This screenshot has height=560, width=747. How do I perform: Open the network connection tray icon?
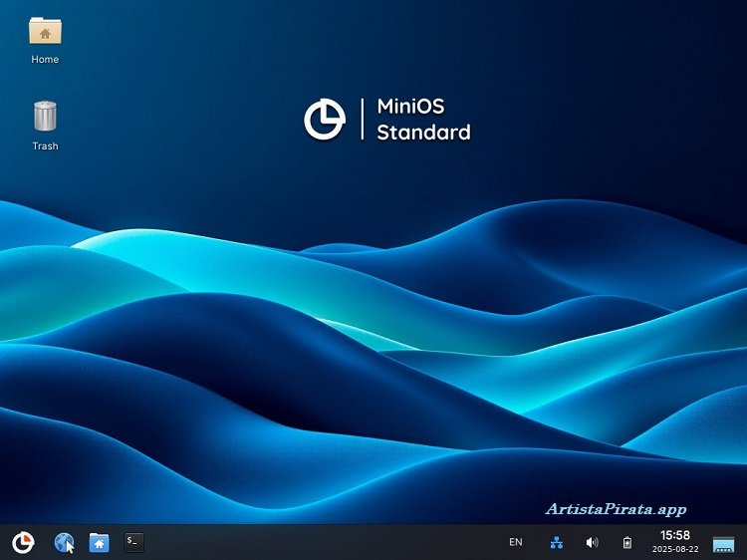(x=557, y=542)
